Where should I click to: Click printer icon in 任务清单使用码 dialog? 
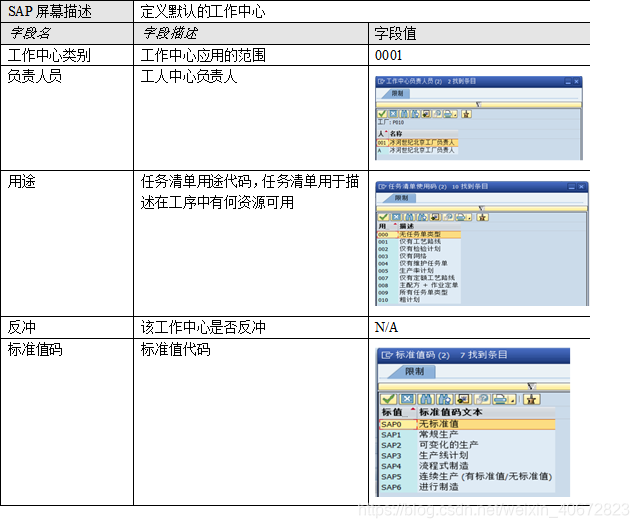click(461, 217)
